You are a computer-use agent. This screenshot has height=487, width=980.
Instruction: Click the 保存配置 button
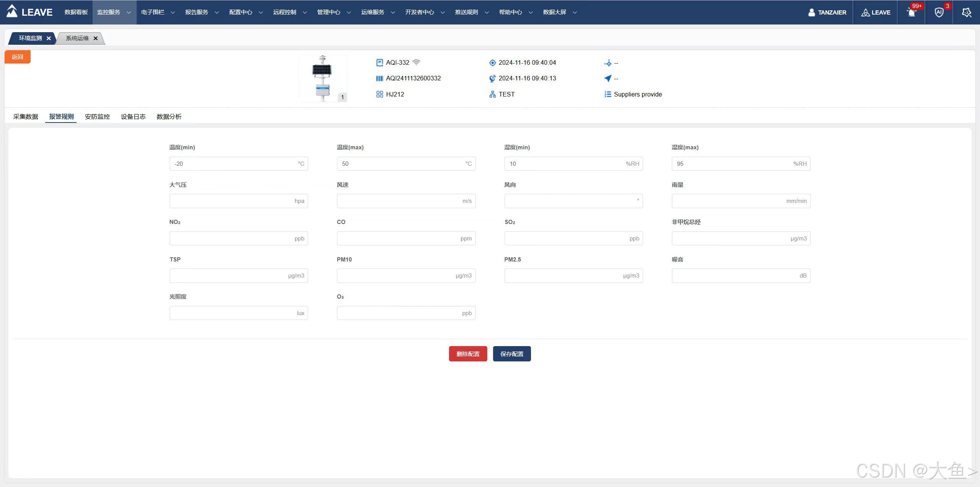point(511,354)
